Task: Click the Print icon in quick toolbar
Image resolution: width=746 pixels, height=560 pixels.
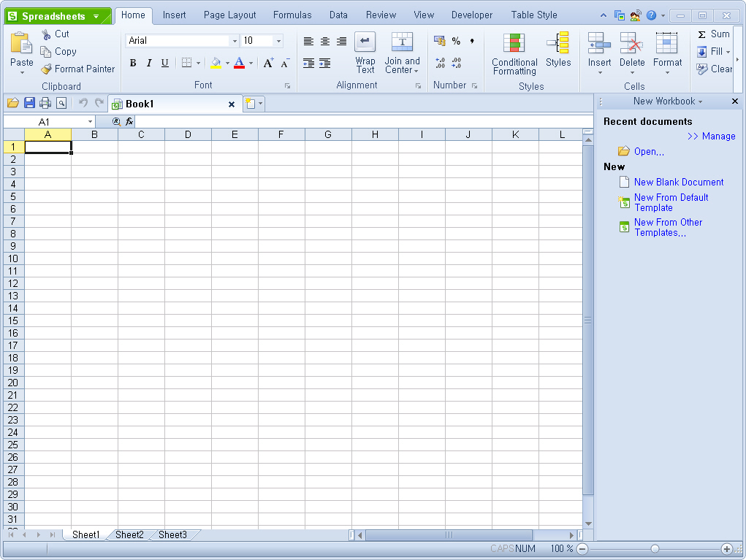Action: pos(45,104)
